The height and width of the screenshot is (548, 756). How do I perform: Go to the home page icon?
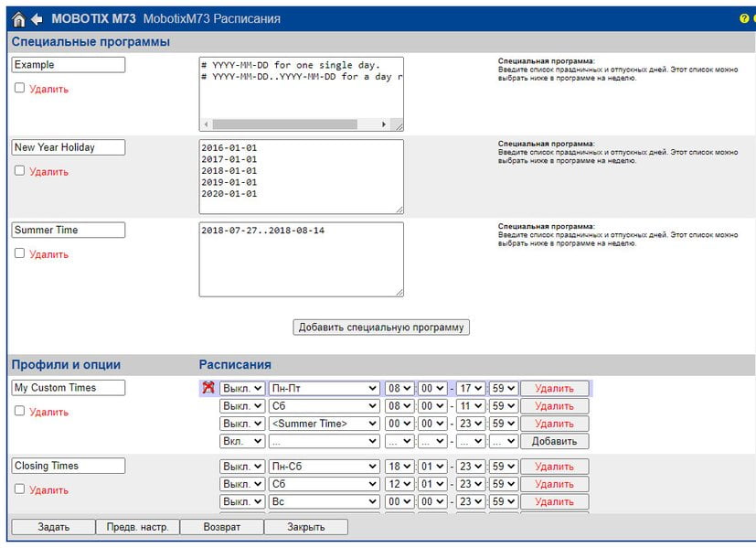(18, 19)
